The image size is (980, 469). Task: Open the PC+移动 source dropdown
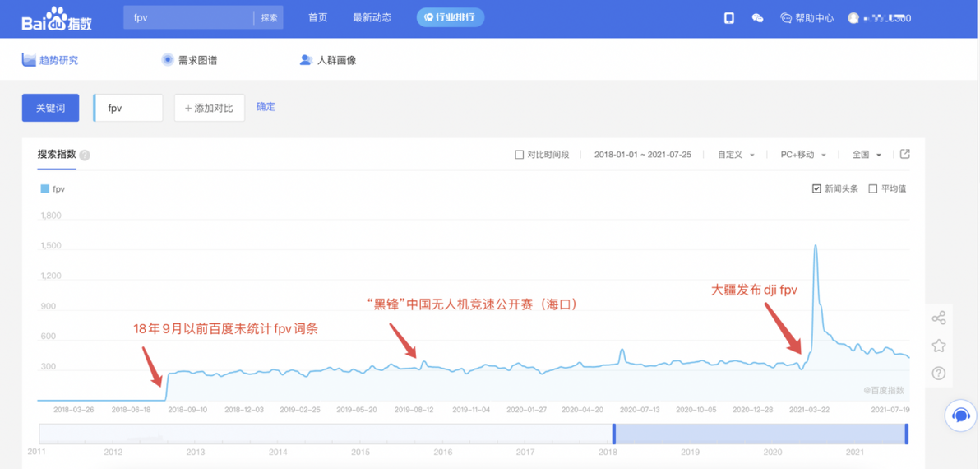pos(804,155)
